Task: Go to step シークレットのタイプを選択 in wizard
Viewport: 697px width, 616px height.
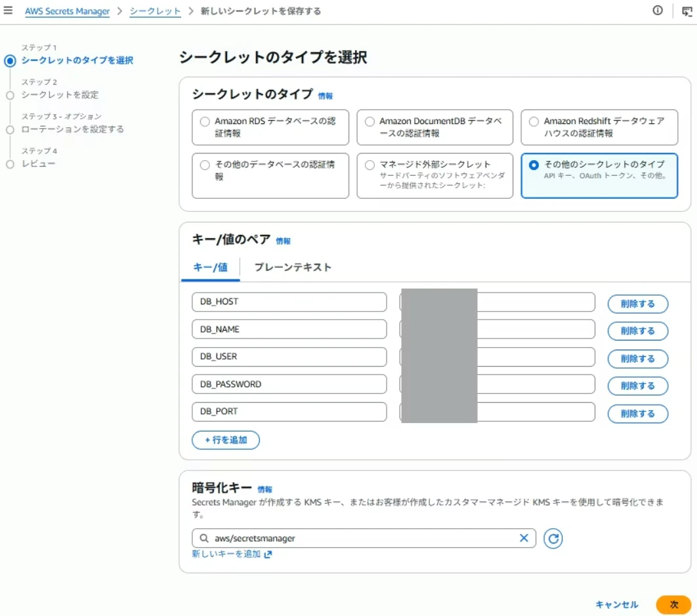Action: pos(77,60)
